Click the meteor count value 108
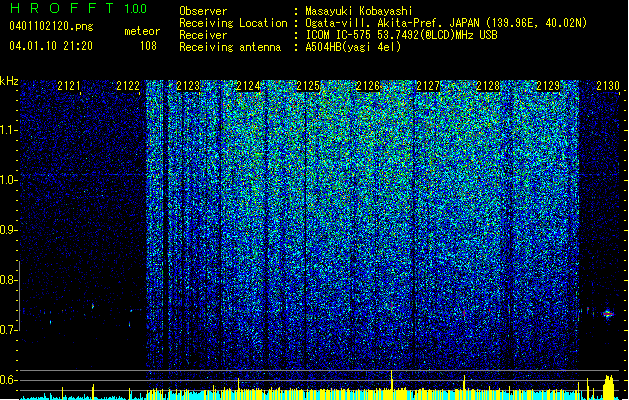Screen dimensions: 629x400 coord(148,46)
